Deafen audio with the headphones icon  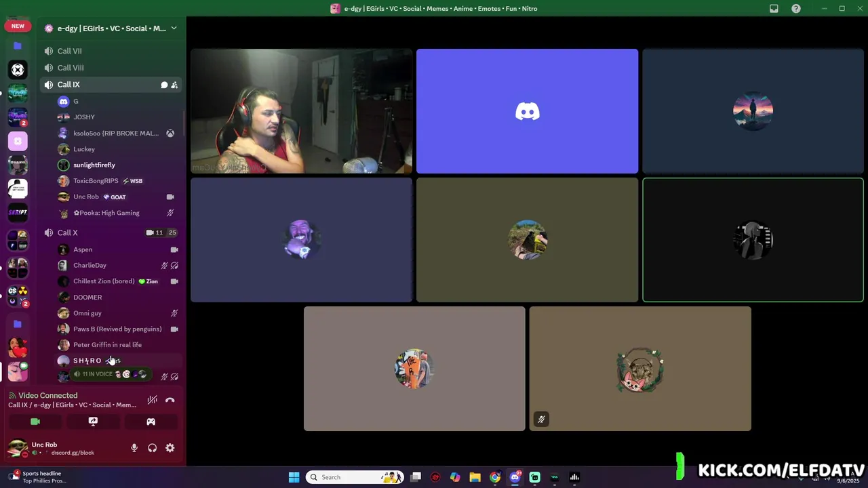tap(152, 448)
